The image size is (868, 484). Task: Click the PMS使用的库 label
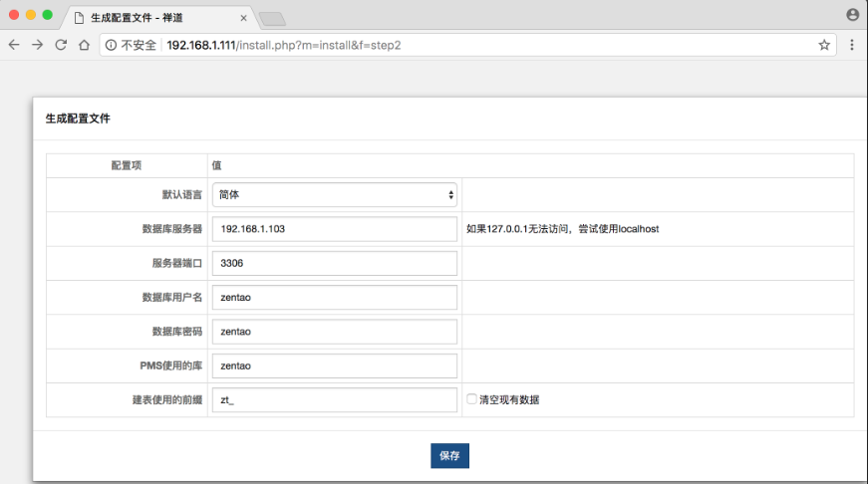click(x=171, y=366)
